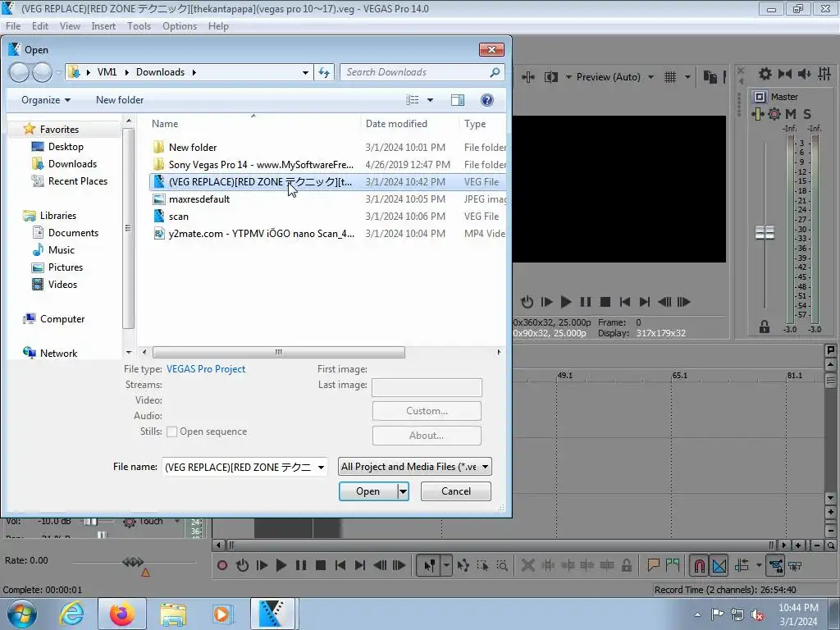Open Master Bus audio properties gear
840x630 pixels.
tap(765, 74)
